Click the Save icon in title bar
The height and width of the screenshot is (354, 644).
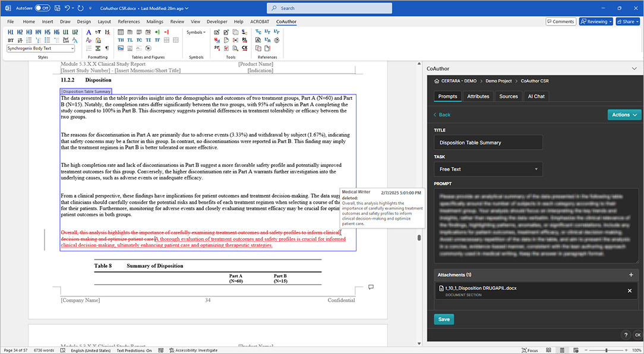[57, 8]
